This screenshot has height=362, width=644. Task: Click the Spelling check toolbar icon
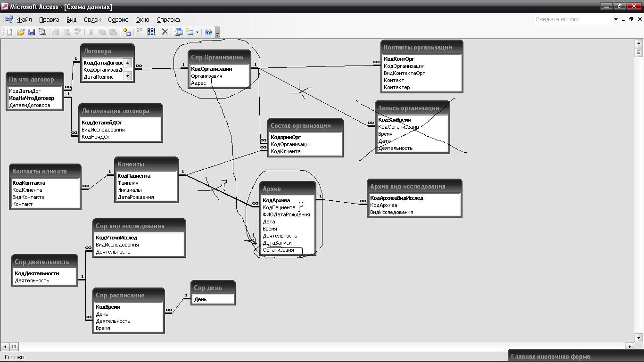point(78,32)
